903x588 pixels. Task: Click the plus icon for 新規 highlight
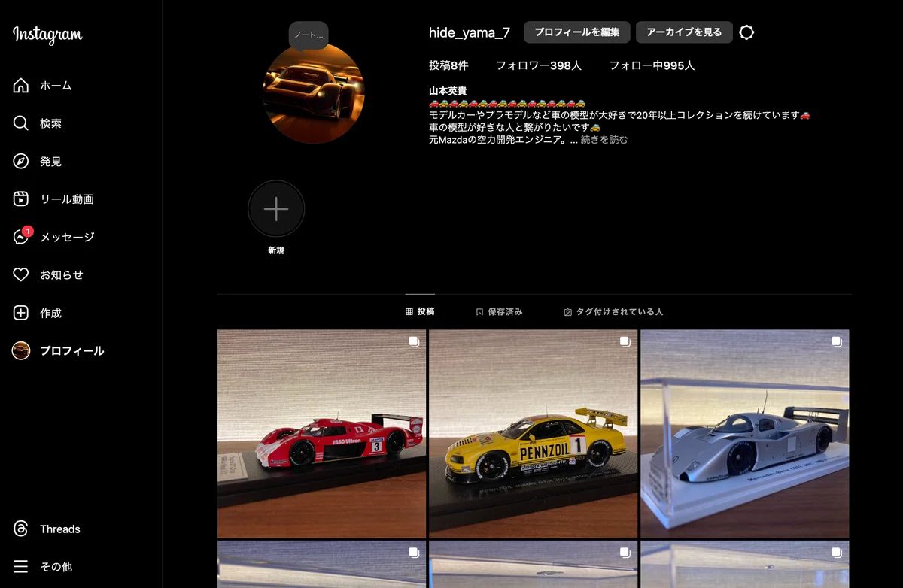click(276, 209)
